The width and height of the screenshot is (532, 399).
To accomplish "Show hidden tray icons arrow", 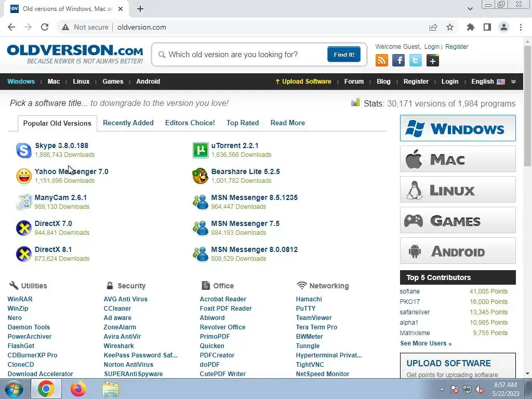I will [x=442, y=390].
